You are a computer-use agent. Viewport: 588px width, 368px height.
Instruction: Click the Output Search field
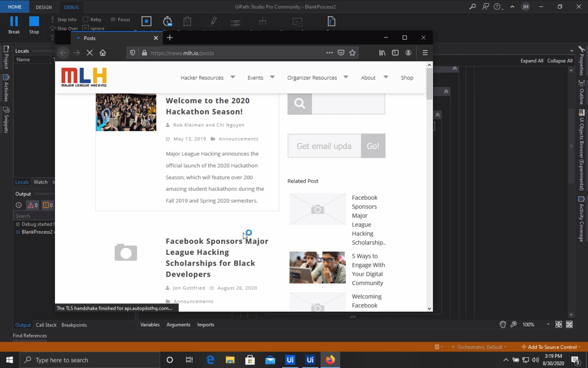point(34,216)
